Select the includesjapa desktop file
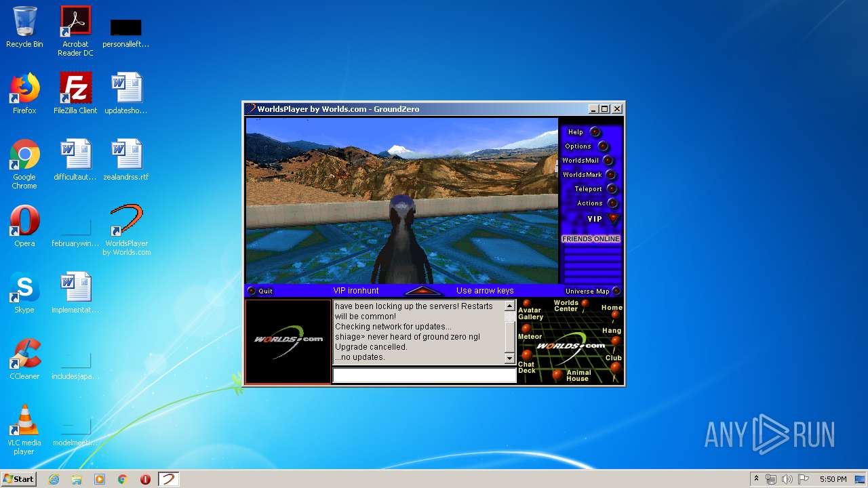The width and height of the screenshot is (868, 488). point(75,365)
